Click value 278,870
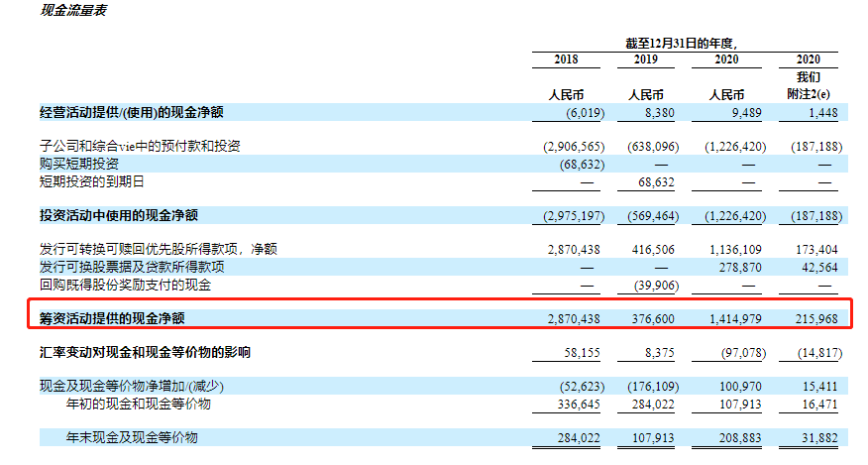 tap(740, 268)
